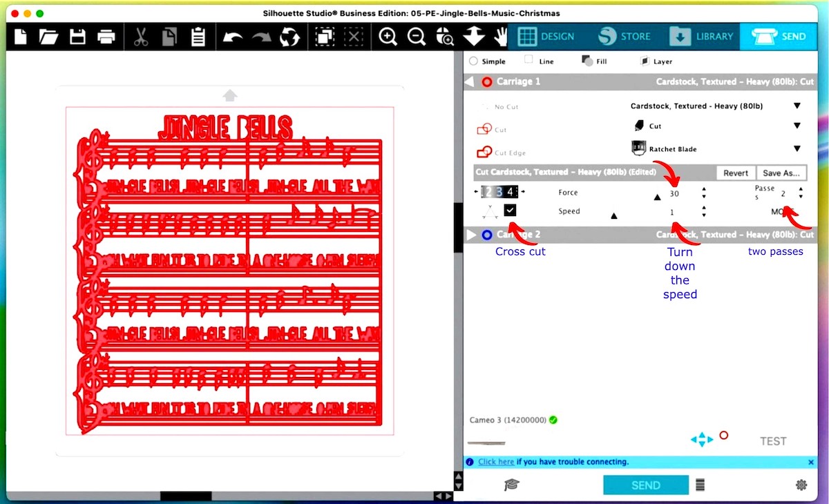Click the Zoom In magnifier
The width and height of the screenshot is (829, 504).
[x=388, y=37]
